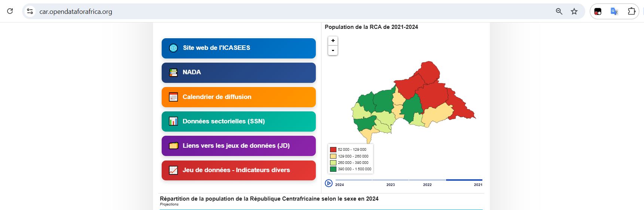Click the dark green 390 000 - 1 500 000 swatch
This screenshot has width=644, height=210.
click(333, 169)
